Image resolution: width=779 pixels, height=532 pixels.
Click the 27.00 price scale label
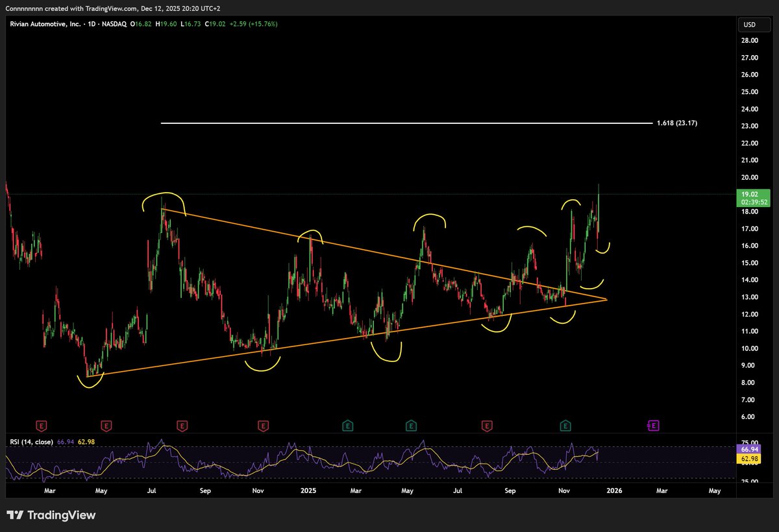click(750, 58)
